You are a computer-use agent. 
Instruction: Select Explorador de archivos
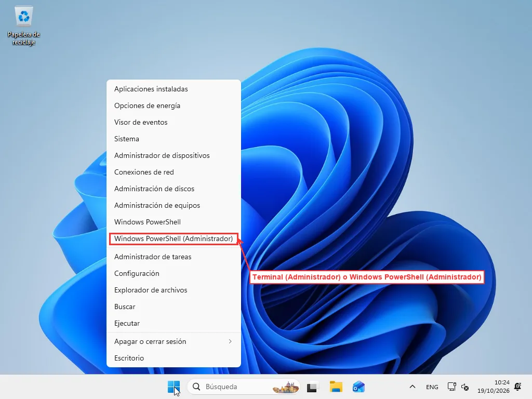tap(174, 290)
